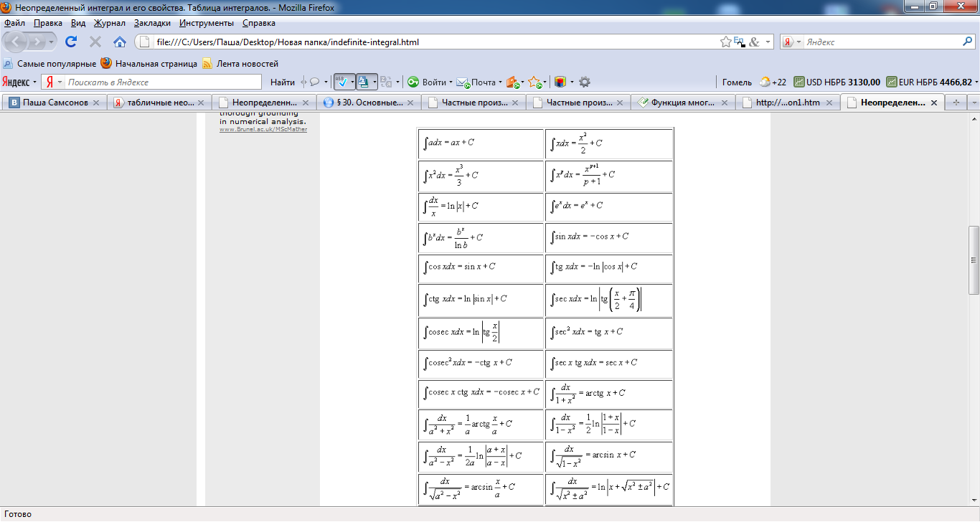Switch to the '§ 30. Основные...' tab
This screenshot has height=522, width=980.
click(370, 103)
